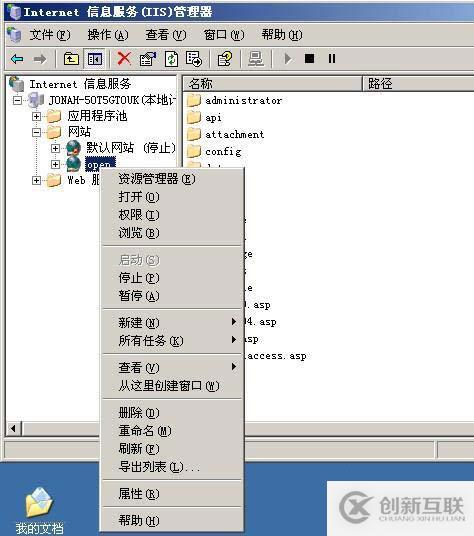This screenshot has width=474, height=536.
Task: Select the api folder icon
Action: [194, 117]
